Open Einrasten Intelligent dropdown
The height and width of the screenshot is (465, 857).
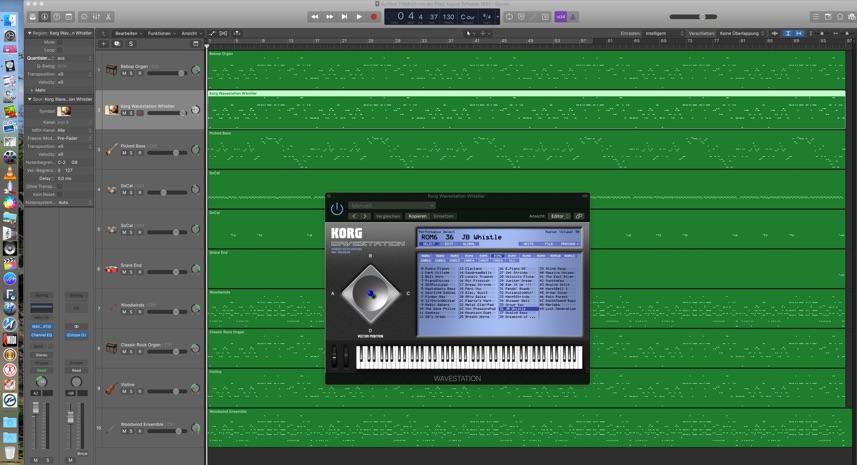[x=664, y=33]
